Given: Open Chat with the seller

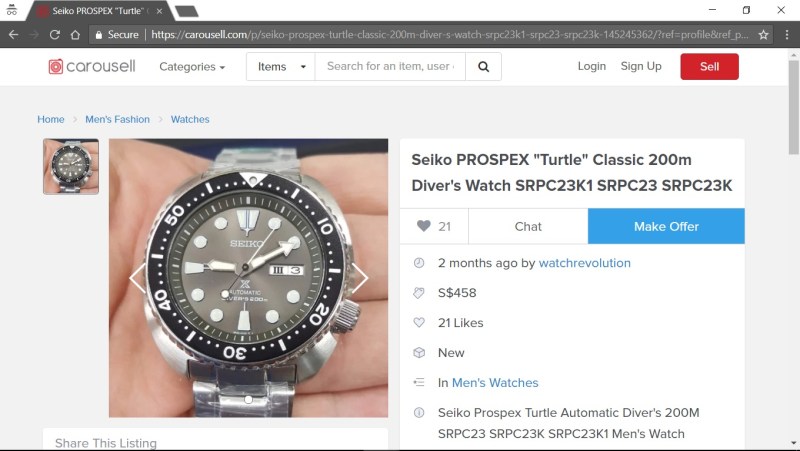Looking at the screenshot, I should tap(528, 226).
